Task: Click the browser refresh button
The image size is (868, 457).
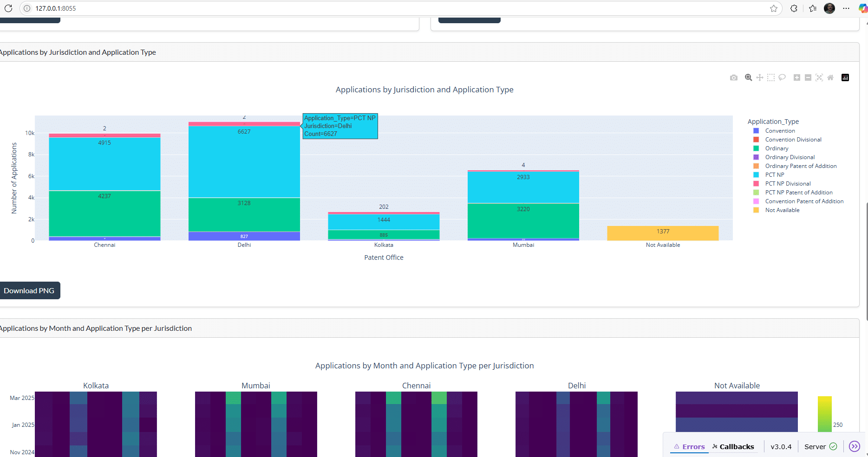Action: coord(8,8)
